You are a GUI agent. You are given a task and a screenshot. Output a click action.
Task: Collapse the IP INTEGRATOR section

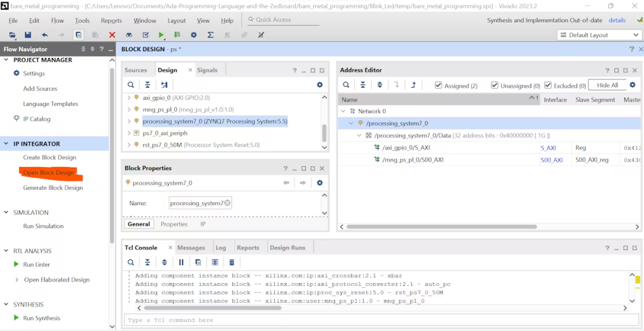point(6,144)
